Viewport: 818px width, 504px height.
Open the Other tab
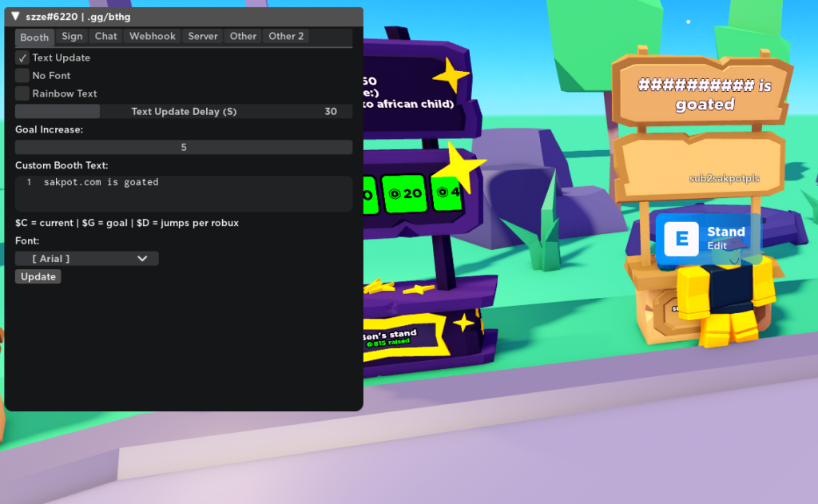pyautogui.click(x=243, y=36)
